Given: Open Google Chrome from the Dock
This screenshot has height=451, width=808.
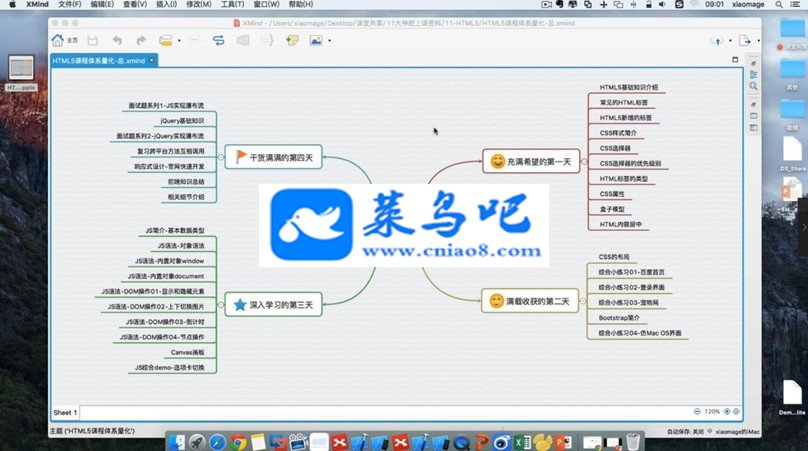Looking at the screenshot, I should pos(238,442).
